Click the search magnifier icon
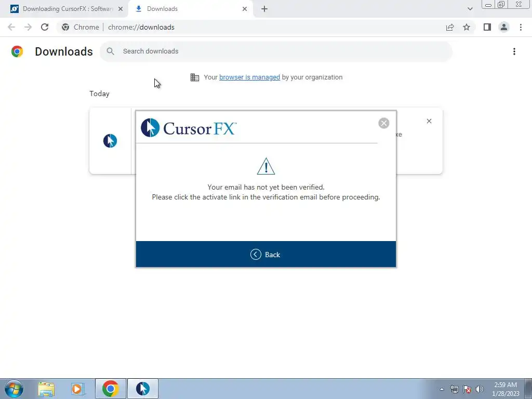 pos(110,51)
